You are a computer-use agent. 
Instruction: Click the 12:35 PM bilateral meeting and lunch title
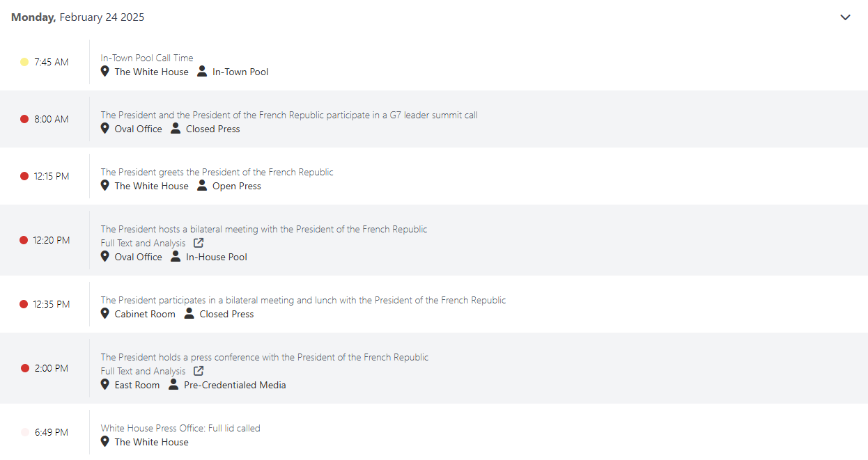(x=303, y=300)
